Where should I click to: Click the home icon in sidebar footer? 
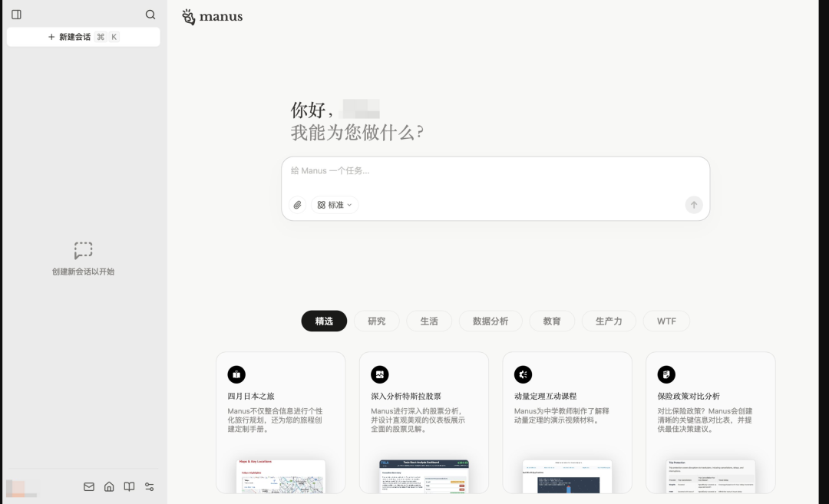[109, 486]
